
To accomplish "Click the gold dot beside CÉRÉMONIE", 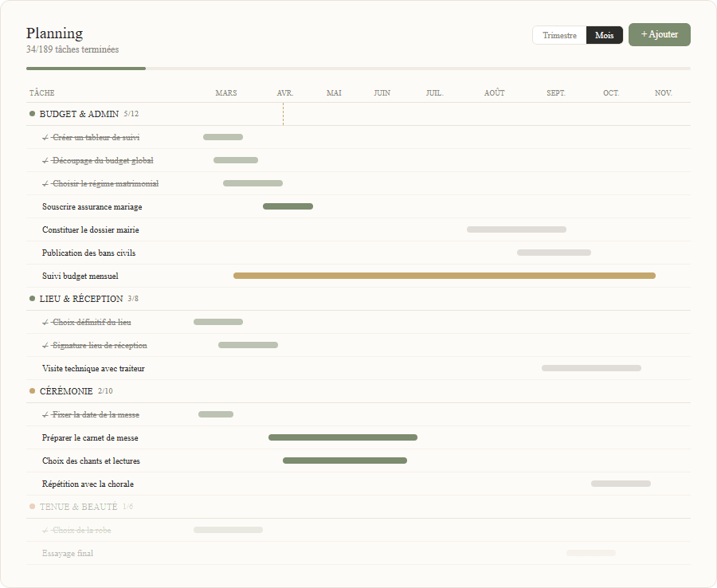I will [31, 391].
